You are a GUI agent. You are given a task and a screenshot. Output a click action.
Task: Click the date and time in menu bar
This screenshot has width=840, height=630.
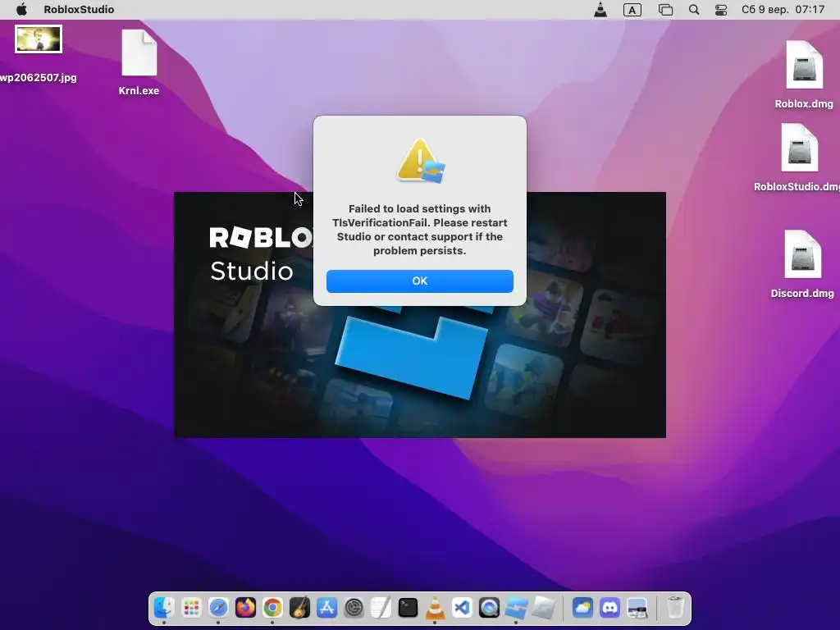(783, 10)
